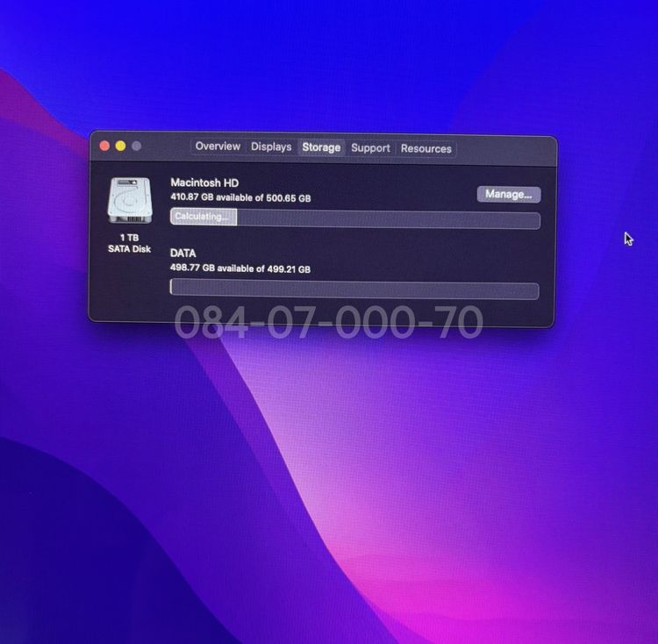The height and width of the screenshot is (644, 658).
Task: Switch to the Overview tab
Action: point(218,147)
